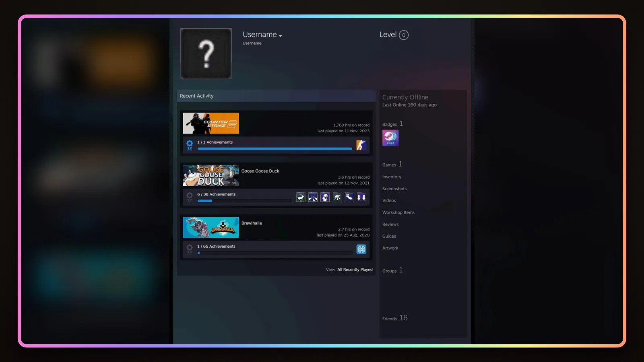
Task: Click the turtle achievement icon for Goose Goose Duck
Action: 337,197
